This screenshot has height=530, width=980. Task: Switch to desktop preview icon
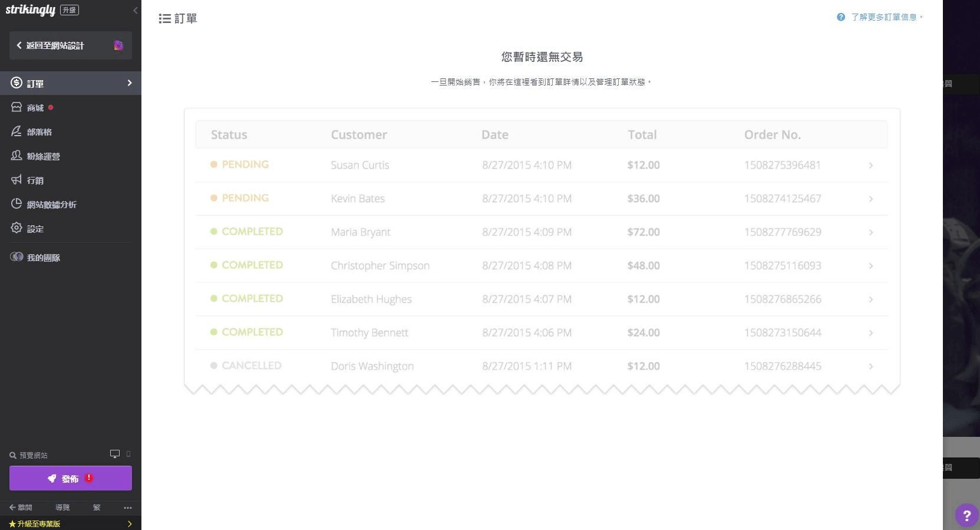tap(115, 454)
